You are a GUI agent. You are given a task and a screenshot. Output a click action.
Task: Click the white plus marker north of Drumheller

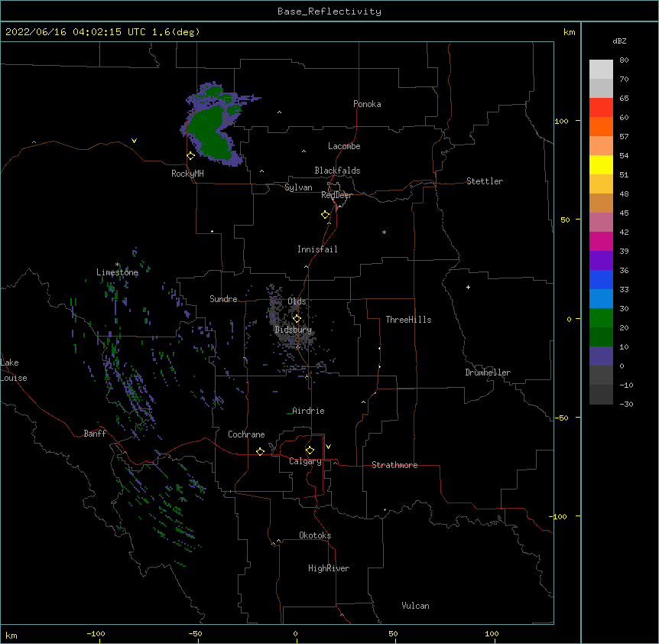(468, 287)
